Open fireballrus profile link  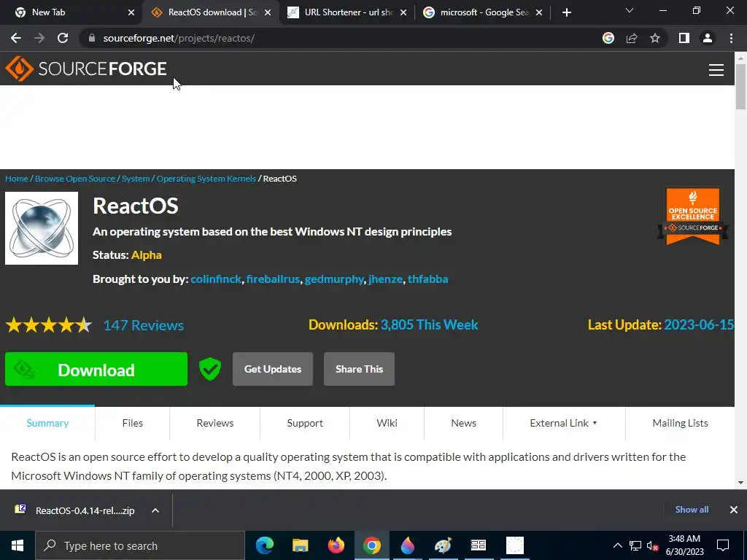(273, 279)
